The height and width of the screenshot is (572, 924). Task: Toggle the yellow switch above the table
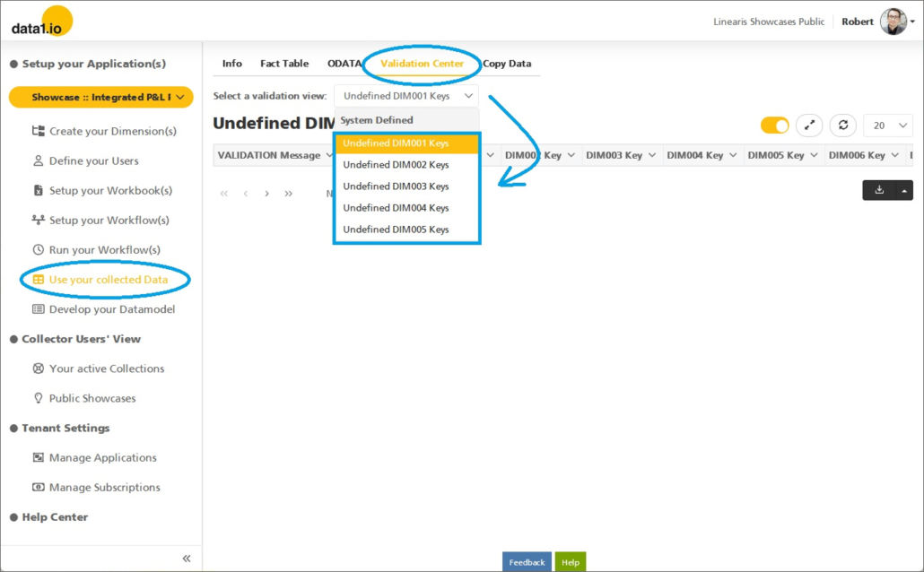pos(774,126)
